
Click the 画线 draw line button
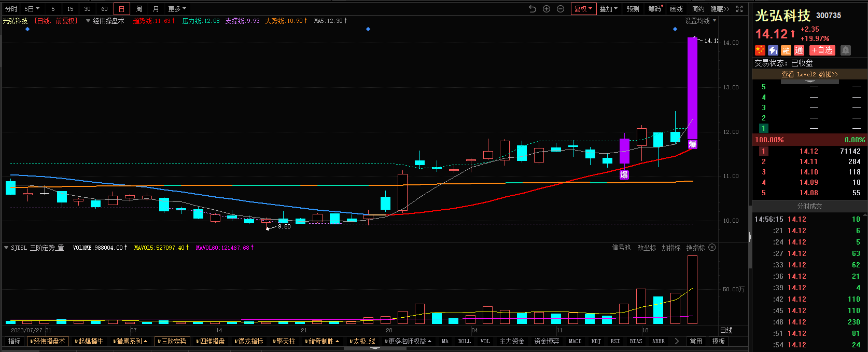(x=676, y=9)
